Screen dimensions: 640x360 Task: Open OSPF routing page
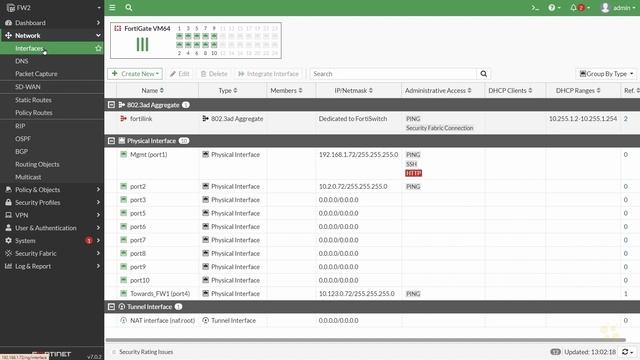coord(22,139)
